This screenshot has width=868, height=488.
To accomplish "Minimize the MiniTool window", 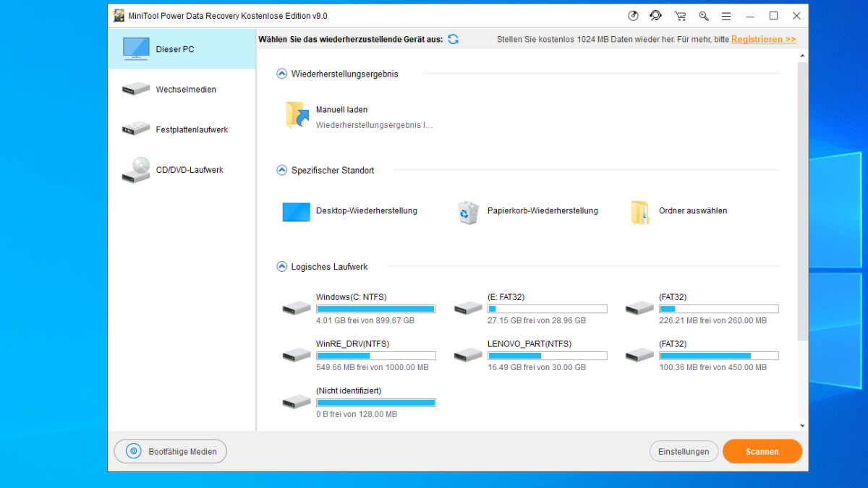I will click(750, 16).
